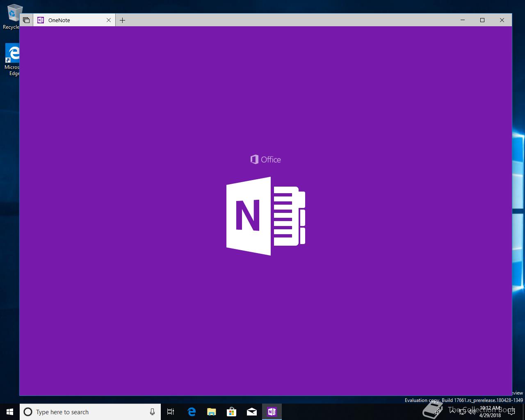Close the OneNote window

502,20
